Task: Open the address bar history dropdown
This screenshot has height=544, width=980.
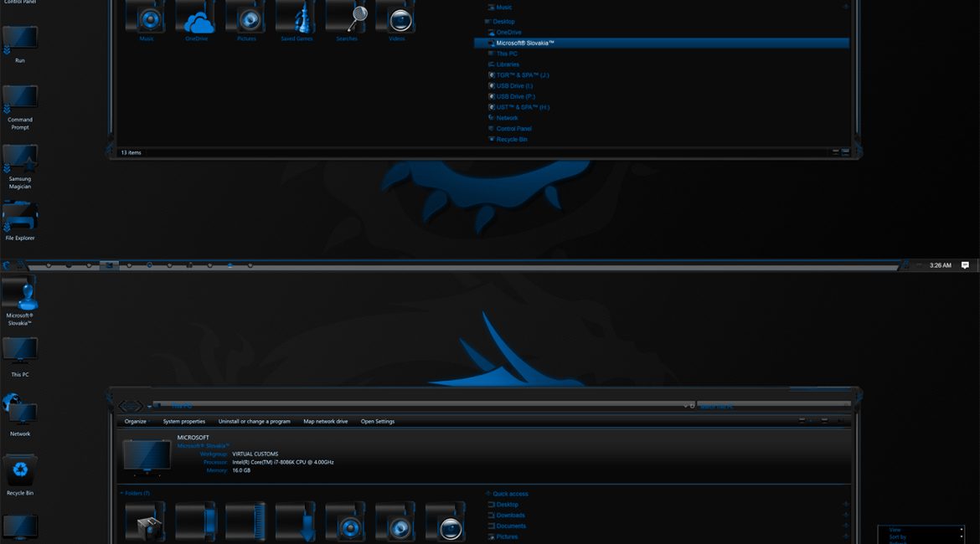Action: pyautogui.click(x=685, y=405)
